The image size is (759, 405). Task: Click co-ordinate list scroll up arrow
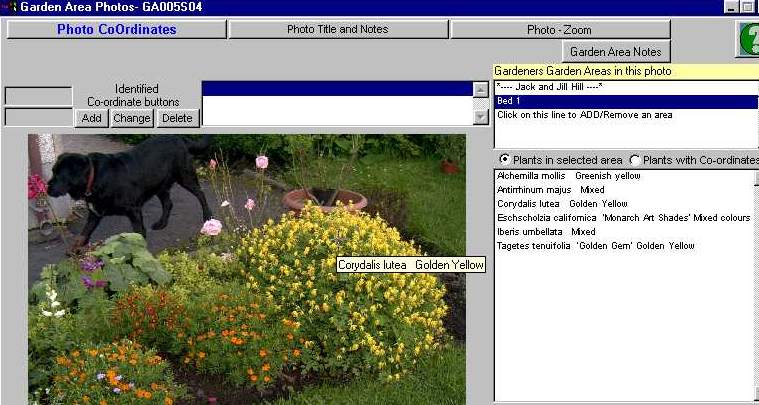coord(481,90)
